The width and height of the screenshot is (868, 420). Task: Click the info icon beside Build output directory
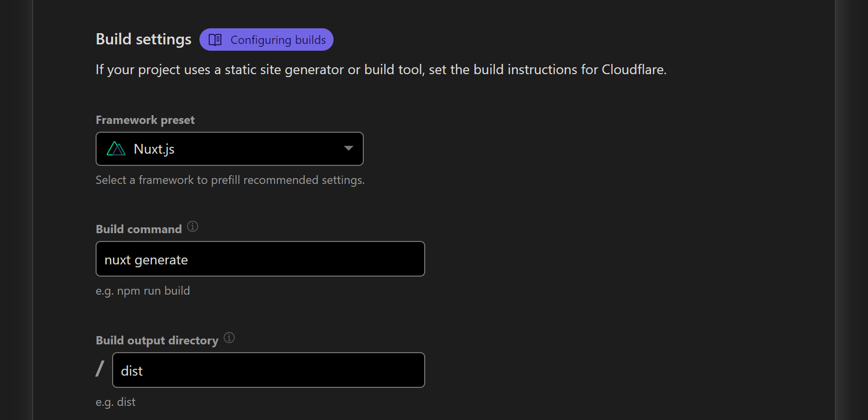pyautogui.click(x=229, y=338)
